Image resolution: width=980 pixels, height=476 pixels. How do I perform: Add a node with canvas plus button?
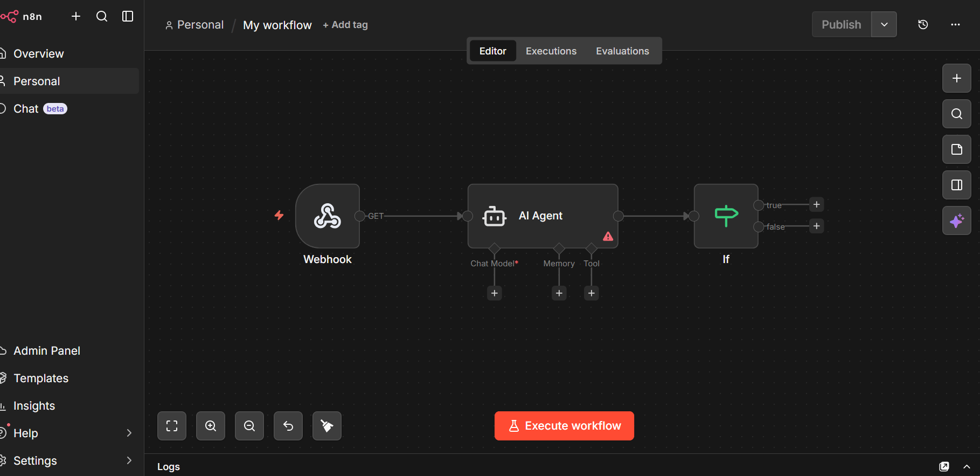tap(957, 78)
